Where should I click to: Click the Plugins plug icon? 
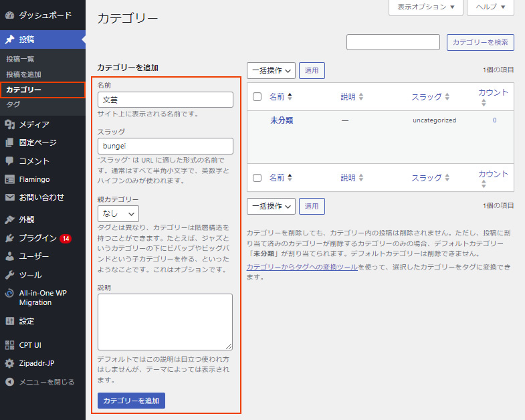point(9,238)
